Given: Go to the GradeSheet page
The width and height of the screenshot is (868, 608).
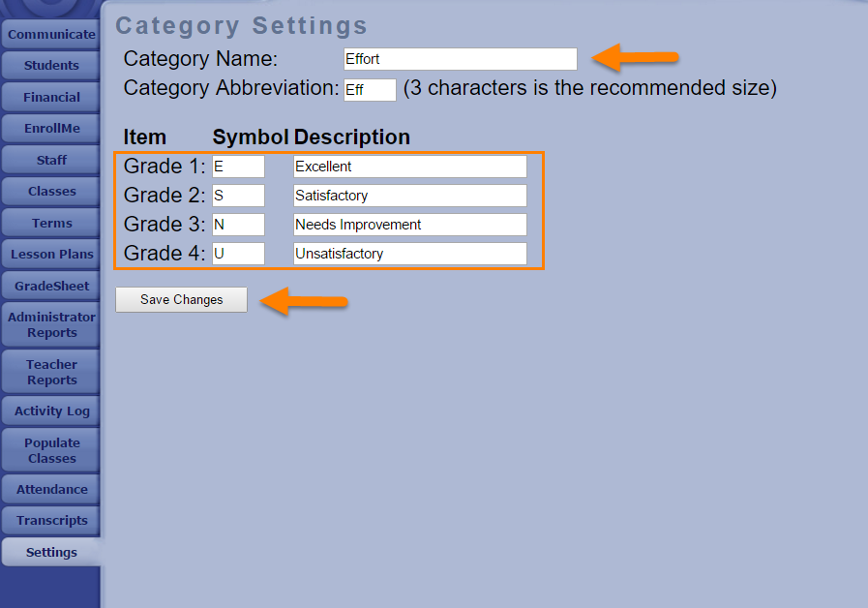Looking at the screenshot, I should coord(51,286).
